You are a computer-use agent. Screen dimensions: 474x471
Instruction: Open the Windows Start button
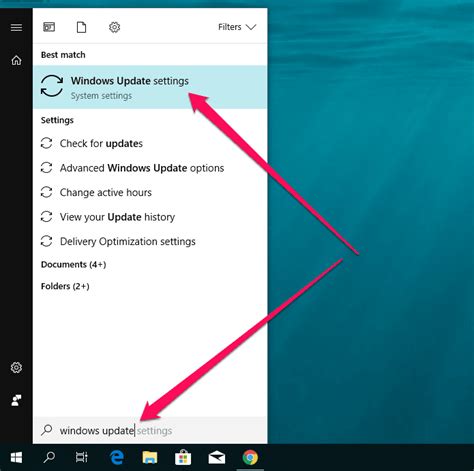coord(16,457)
